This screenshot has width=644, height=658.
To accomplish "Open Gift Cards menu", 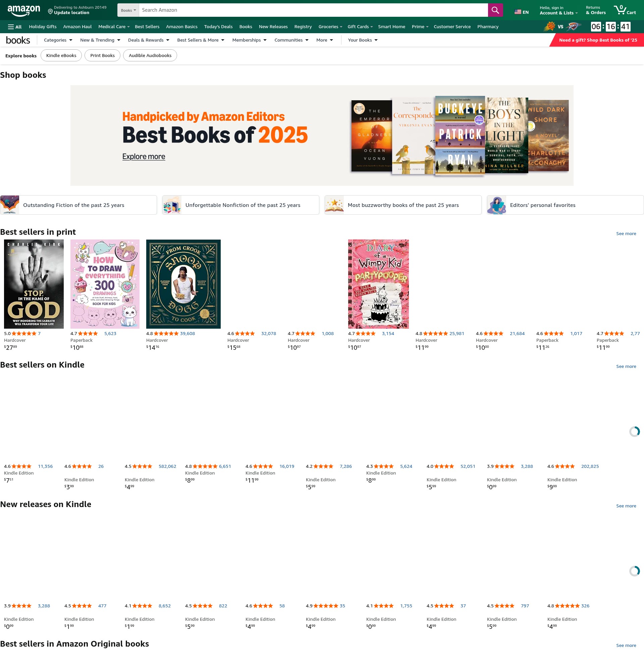I will point(360,27).
